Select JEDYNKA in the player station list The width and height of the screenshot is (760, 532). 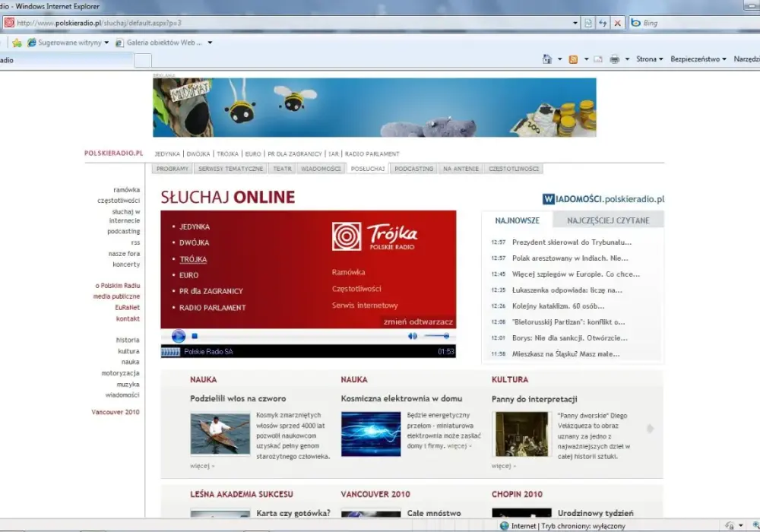195,226
